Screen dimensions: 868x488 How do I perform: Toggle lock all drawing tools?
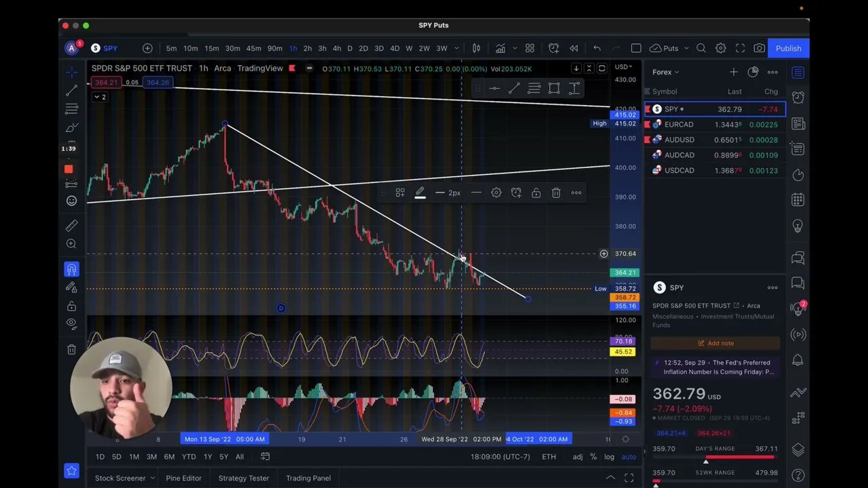point(71,306)
